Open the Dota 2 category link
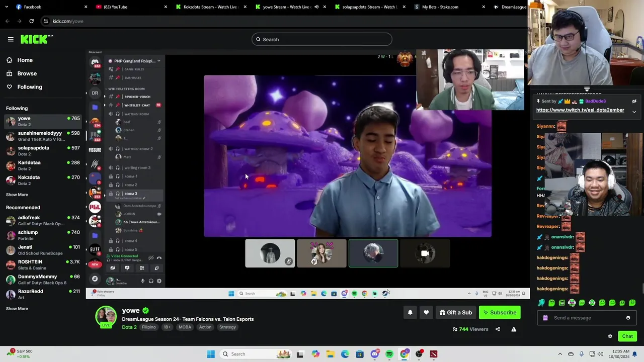 [129, 327]
